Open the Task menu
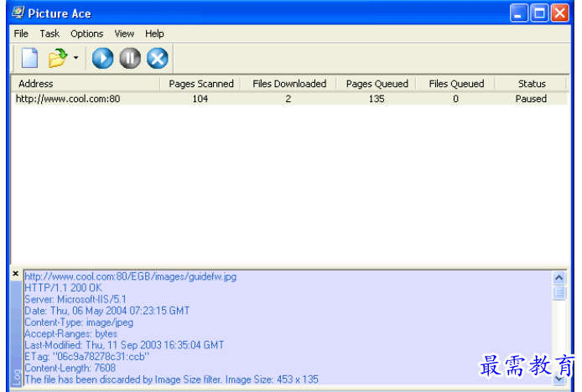This screenshot has width=582, height=392. (49, 34)
